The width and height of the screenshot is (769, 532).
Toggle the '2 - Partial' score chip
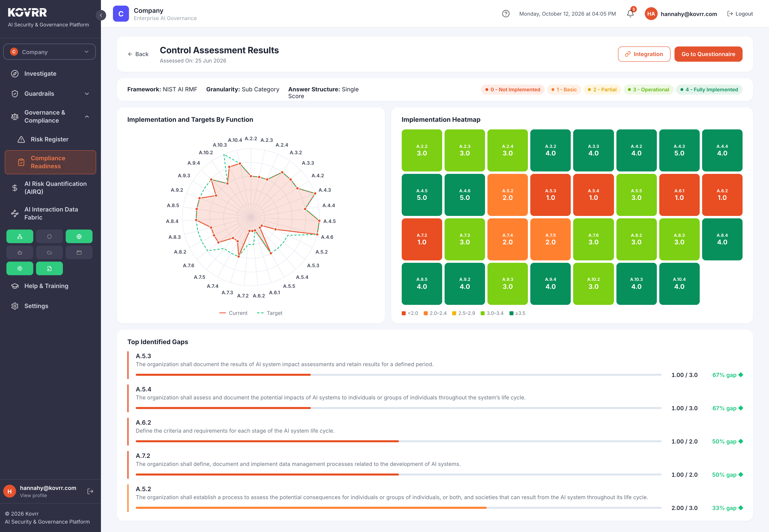(602, 89)
